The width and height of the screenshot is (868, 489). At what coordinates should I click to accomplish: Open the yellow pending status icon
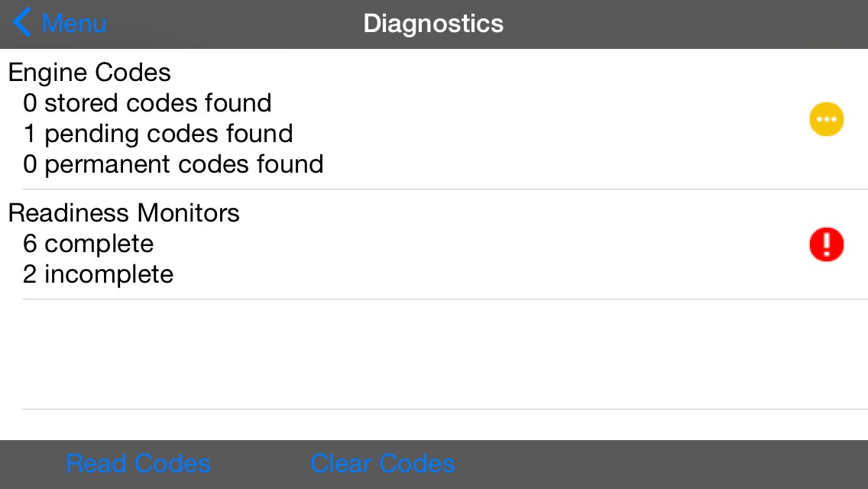tap(826, 119)
